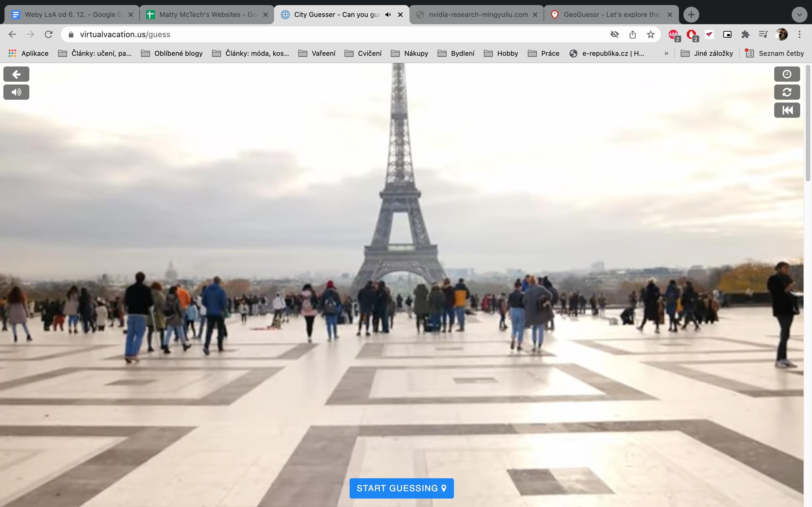Mute the City Guesser video sound
812x507 pixels.
[x=16, y=92]
